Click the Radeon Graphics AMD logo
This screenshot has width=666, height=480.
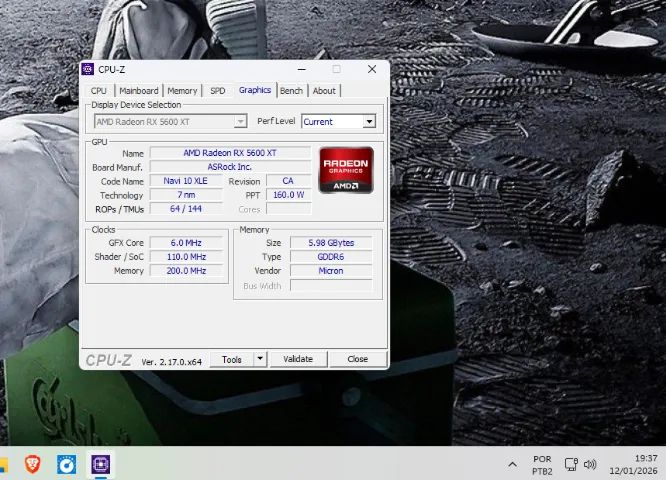346,170
